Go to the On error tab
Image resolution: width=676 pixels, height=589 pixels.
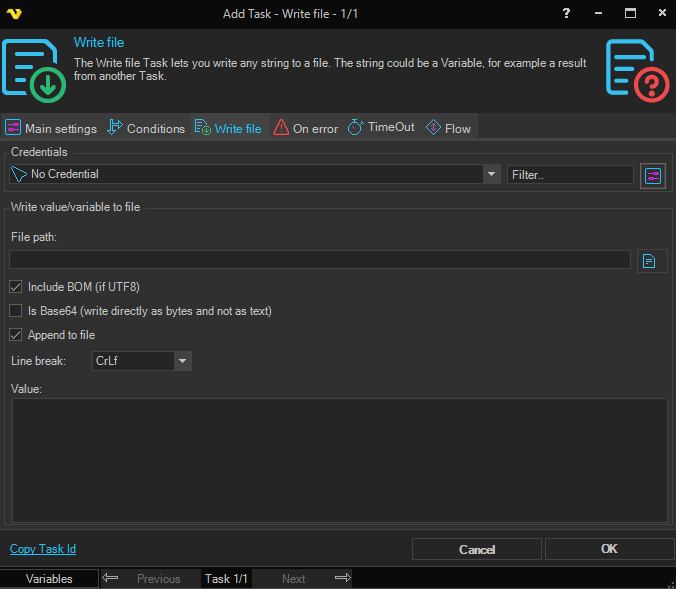click(305, 128)
